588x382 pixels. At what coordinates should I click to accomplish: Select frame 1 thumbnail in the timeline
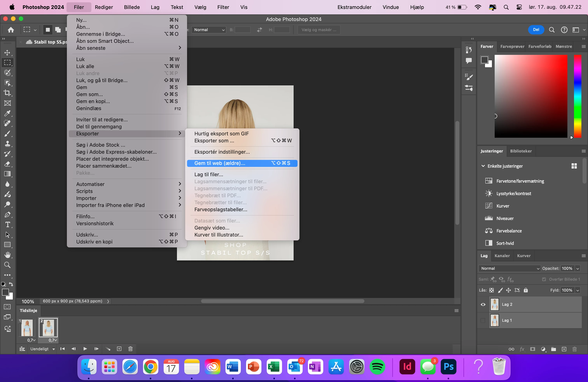coord(27,328)
